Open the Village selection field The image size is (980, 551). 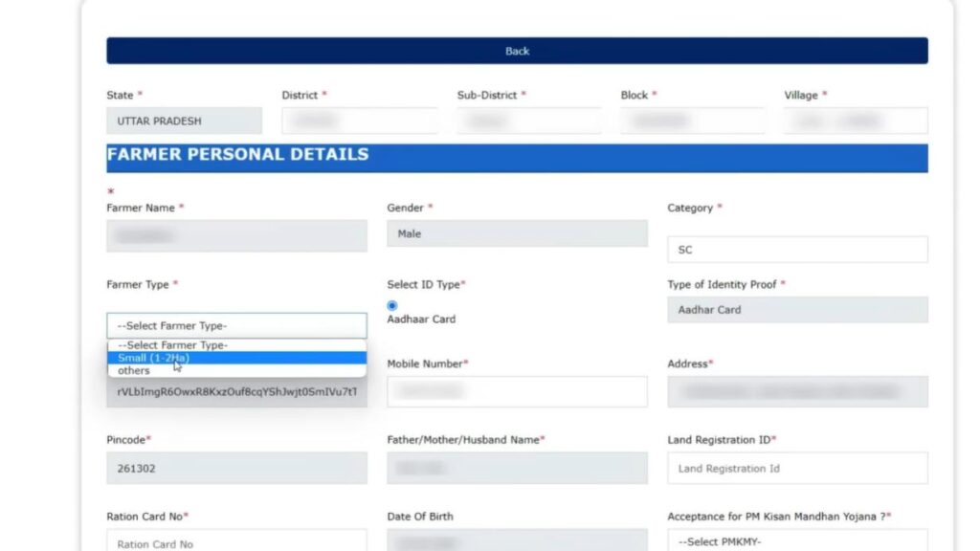click(855, 121)
